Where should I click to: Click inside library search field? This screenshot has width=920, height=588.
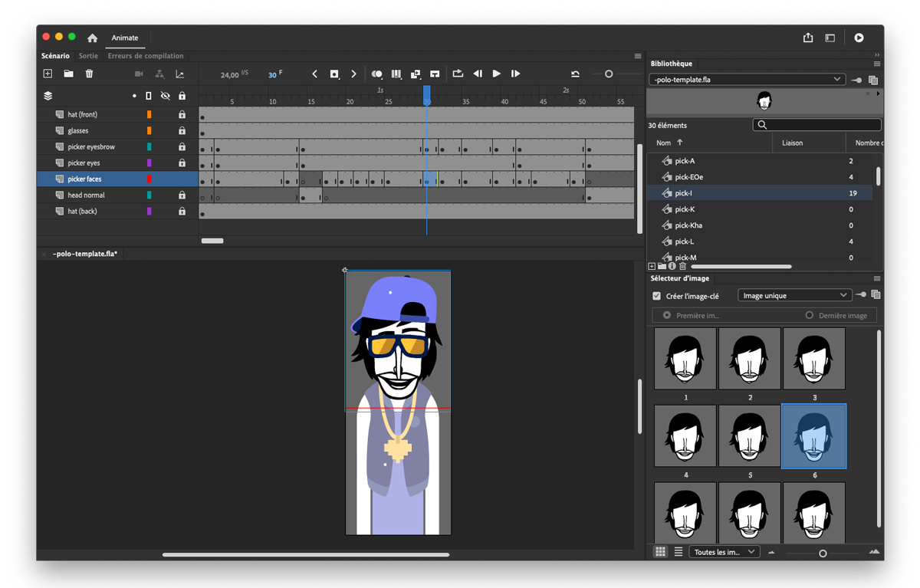tap(817, 124)
